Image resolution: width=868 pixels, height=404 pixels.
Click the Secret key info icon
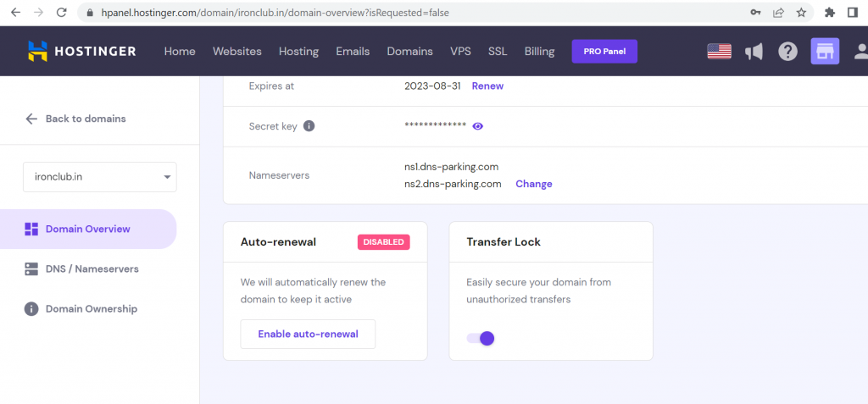point(309,126)
